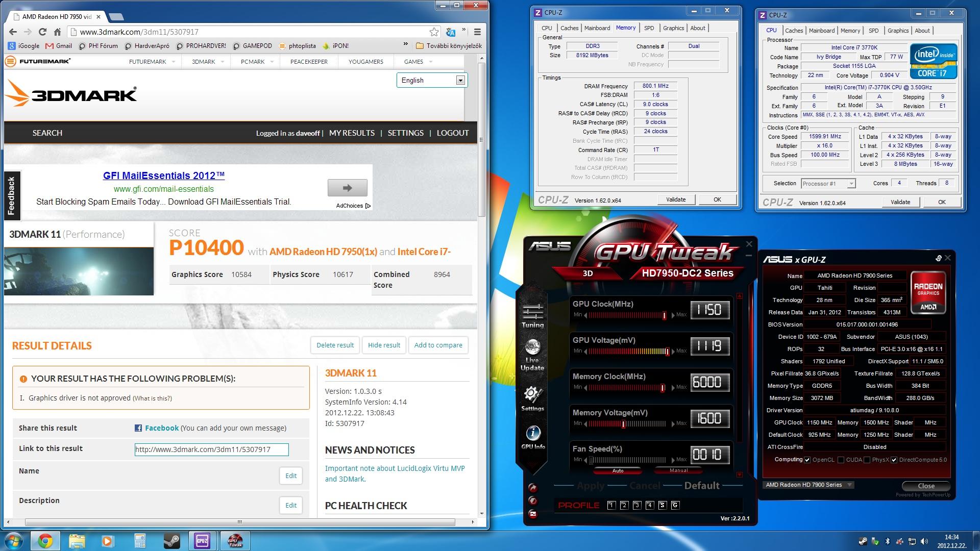The height and width of the screenshot is (551, 980).
Task: Click the GPU Clock slider handle
Action: pyautogui.click(x=664, y=315)
